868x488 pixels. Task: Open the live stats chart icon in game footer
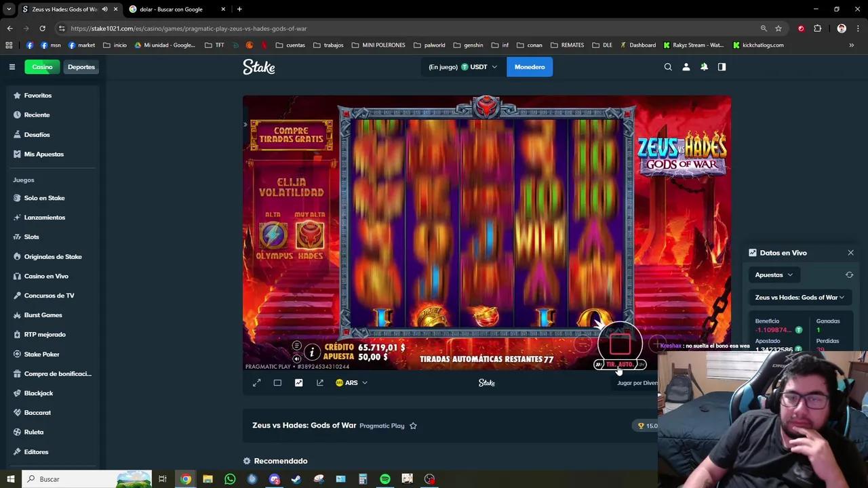click(x=298, y=382)
